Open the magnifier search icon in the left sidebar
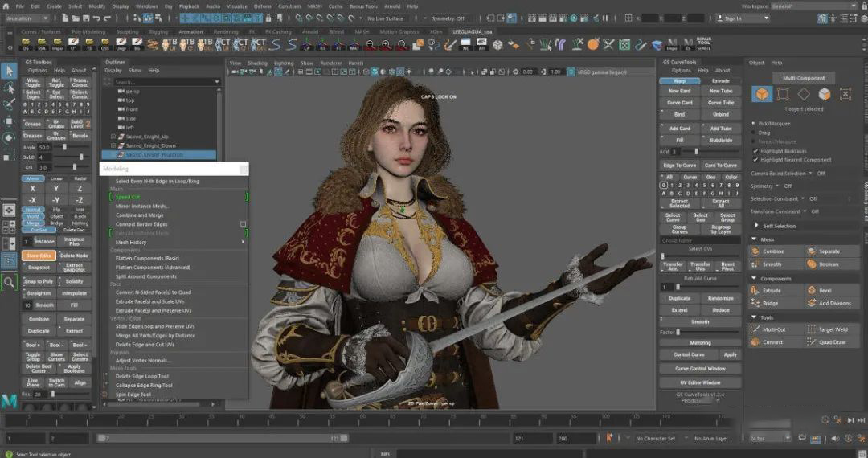 point(9,282)
